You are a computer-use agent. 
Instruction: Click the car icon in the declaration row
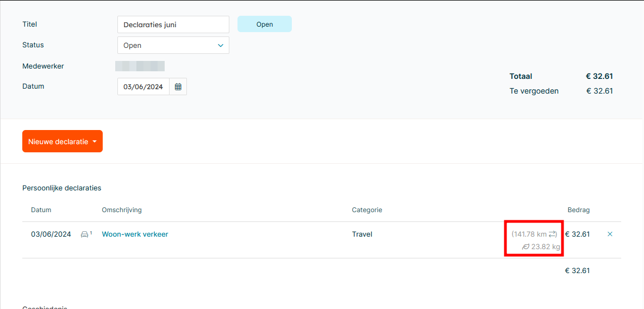coord(85,234)
